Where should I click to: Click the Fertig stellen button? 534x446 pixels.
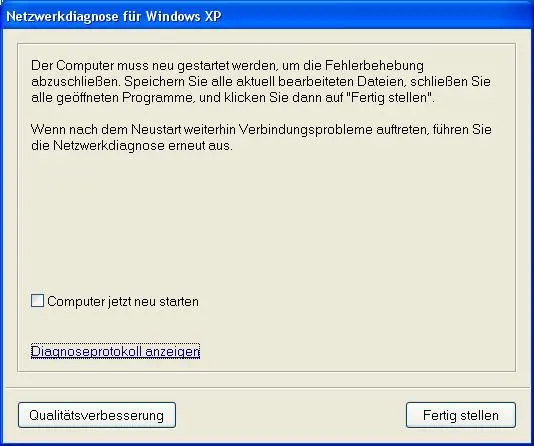(x=461, y=415)
